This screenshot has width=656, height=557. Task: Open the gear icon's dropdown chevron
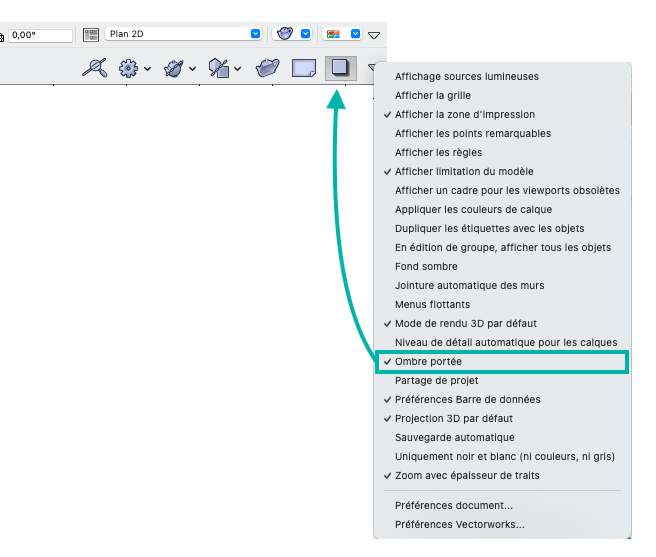click(x=147, y=69)
